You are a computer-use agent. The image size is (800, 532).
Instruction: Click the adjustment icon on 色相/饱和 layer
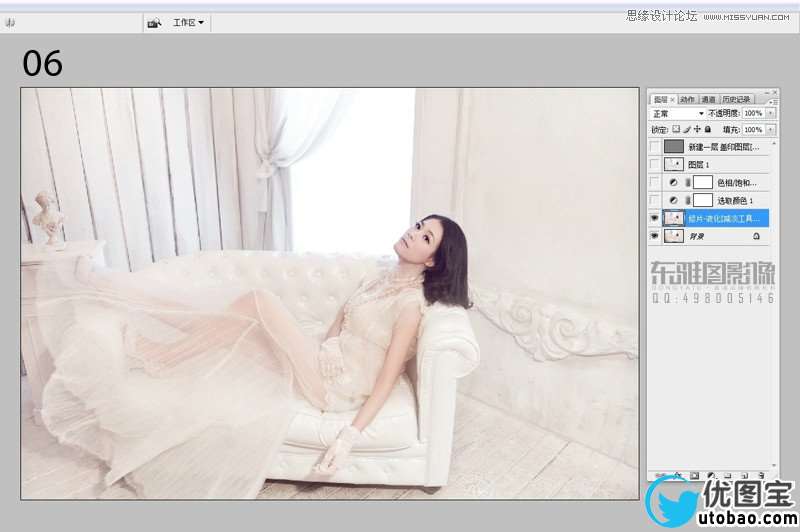[x=673, y=182]
